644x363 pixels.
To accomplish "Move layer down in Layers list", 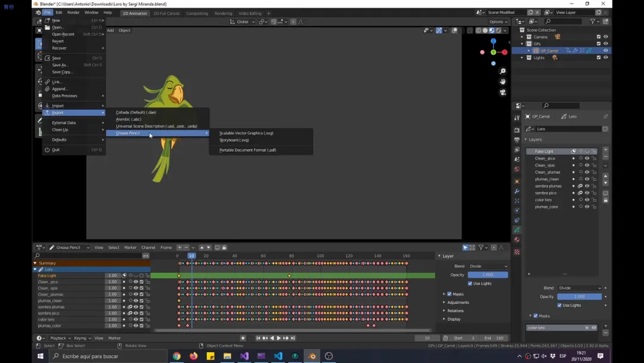I will (x=605, y=183).
